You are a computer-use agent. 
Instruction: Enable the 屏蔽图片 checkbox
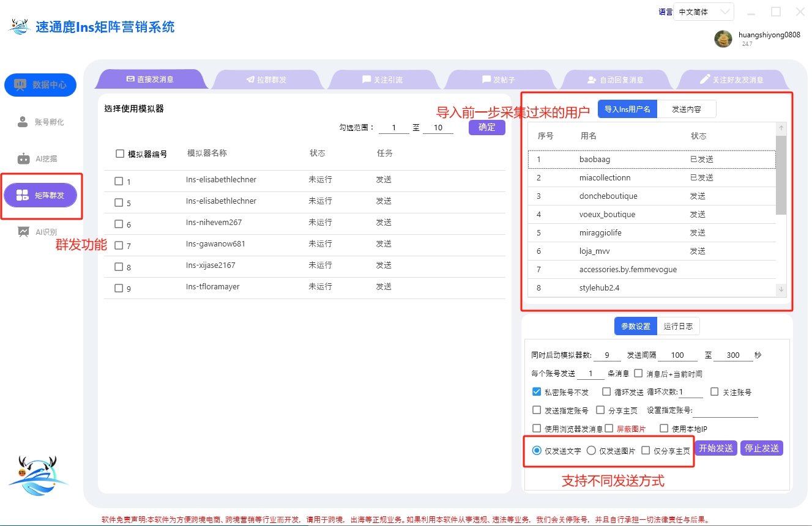pos(609,428)
